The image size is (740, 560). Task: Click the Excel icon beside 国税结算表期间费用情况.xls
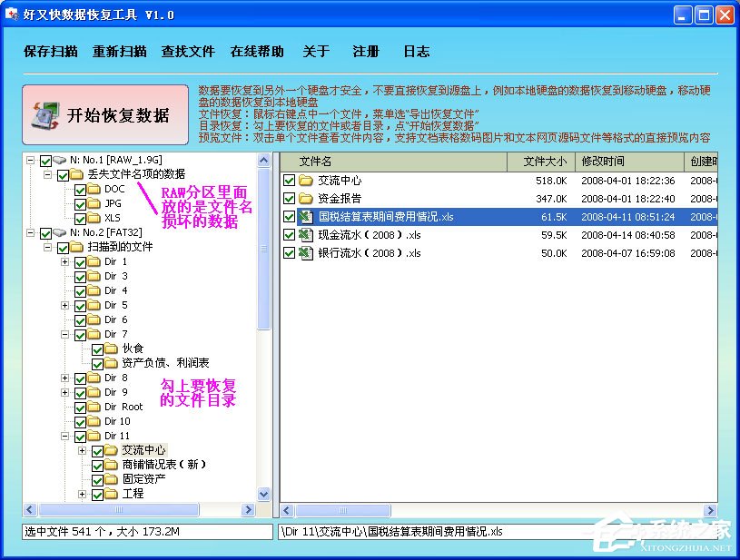coord(308,216)
